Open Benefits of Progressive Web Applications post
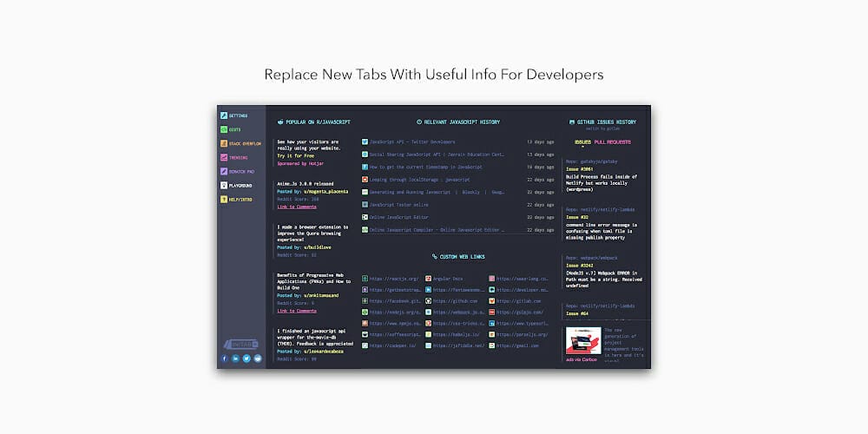Image resolution: width=868 pixels, height=434 pixels. (x=314, y=281)
